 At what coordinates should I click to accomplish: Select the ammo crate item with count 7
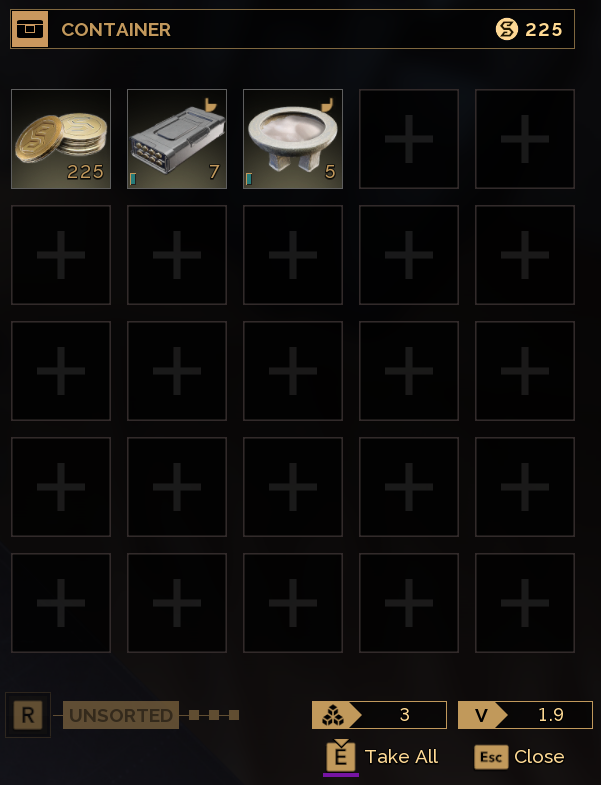point(177,139)
